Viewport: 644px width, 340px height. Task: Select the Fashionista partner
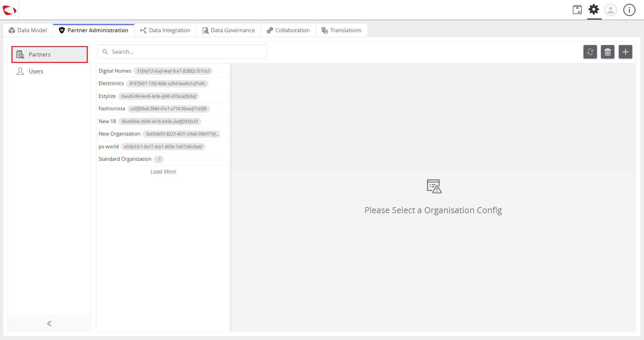pyautogui.click(x=163, y=109)
